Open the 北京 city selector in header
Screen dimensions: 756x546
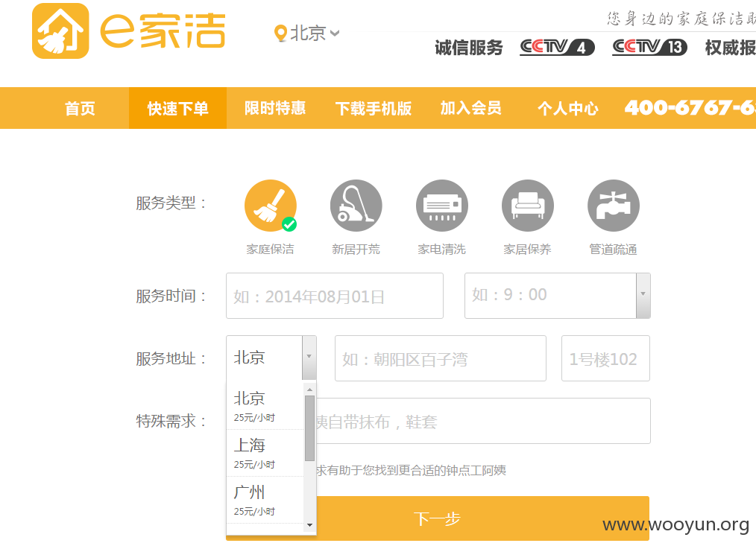point(308,34)
